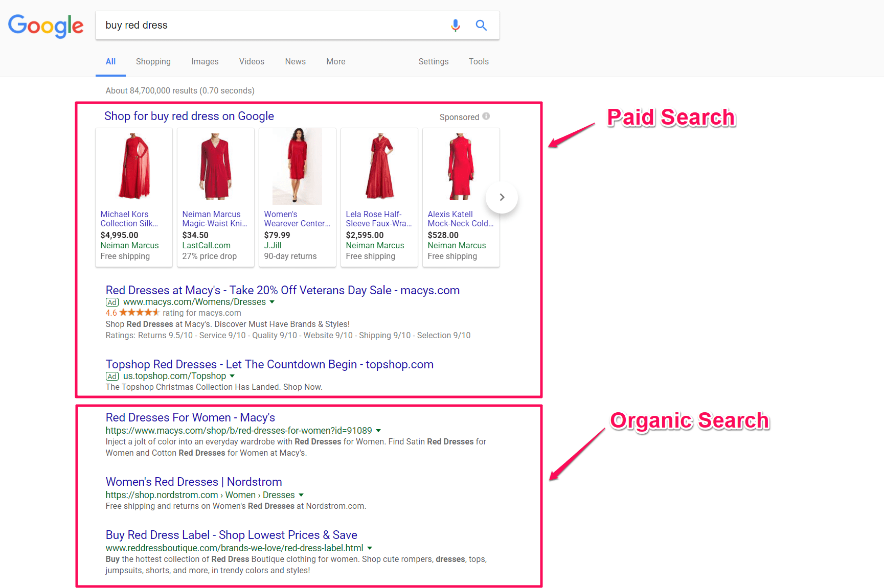Click the www.macys.com/Womens/Dresses ad URL
Viewport: 884px width, 588px height.
[194, 302]
